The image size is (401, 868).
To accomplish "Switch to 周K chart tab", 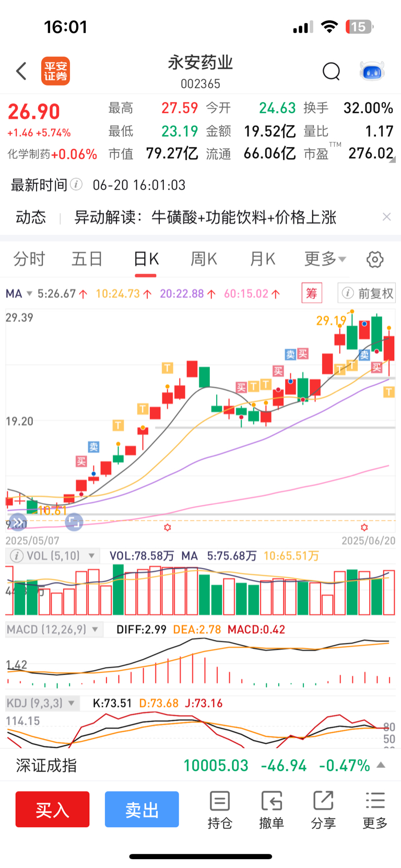I will tap(204, 259).
